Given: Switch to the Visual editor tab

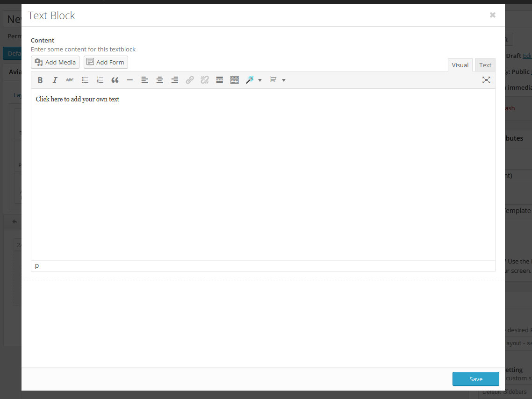Looking at the screenshot, I should click(x=460, y=65).
